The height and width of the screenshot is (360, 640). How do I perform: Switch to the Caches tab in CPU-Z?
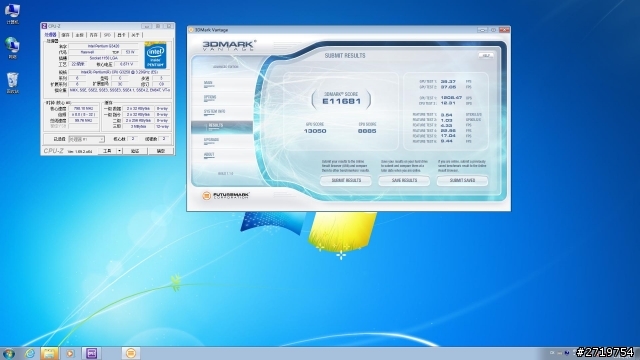[x=66, y=35]
